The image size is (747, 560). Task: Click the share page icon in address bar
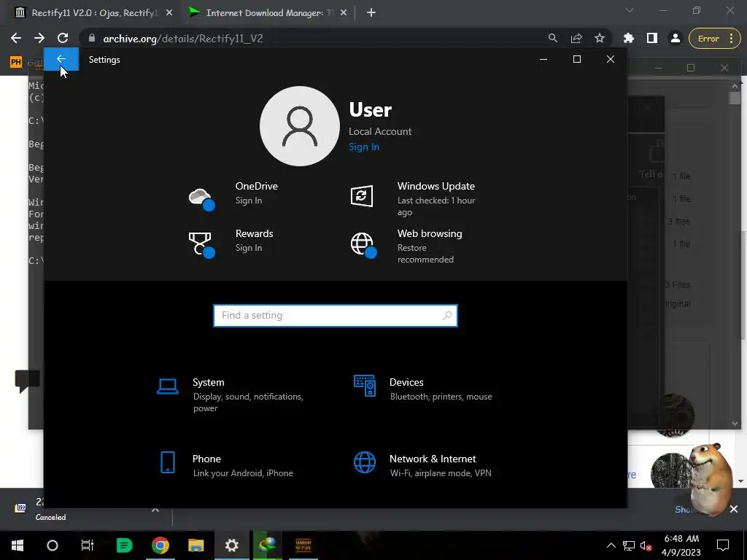coord(576,38)
